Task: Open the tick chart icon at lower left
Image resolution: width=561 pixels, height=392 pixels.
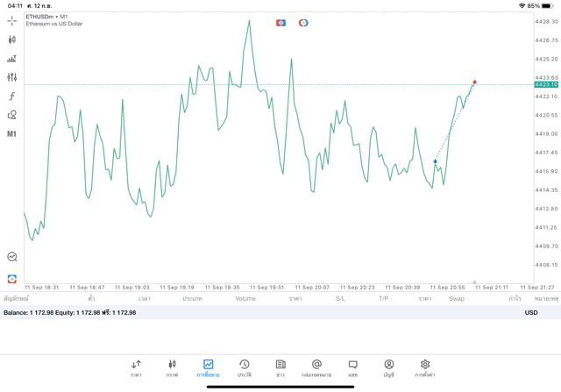Action: coord(12,257)
